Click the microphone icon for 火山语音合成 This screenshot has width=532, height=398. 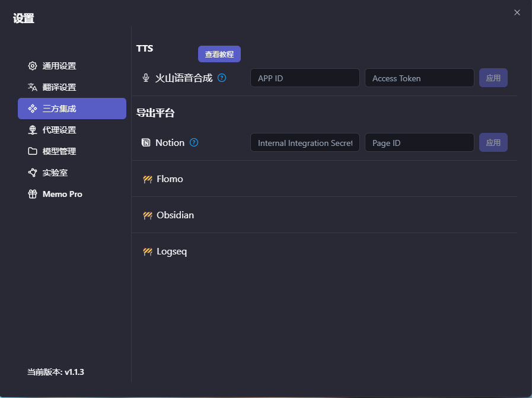click(146, 78)
